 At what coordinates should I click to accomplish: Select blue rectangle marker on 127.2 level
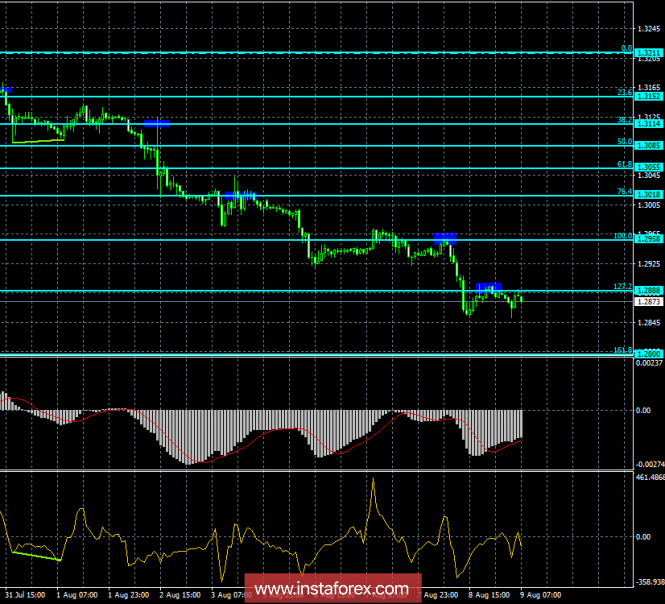click(x=489, y=288)
